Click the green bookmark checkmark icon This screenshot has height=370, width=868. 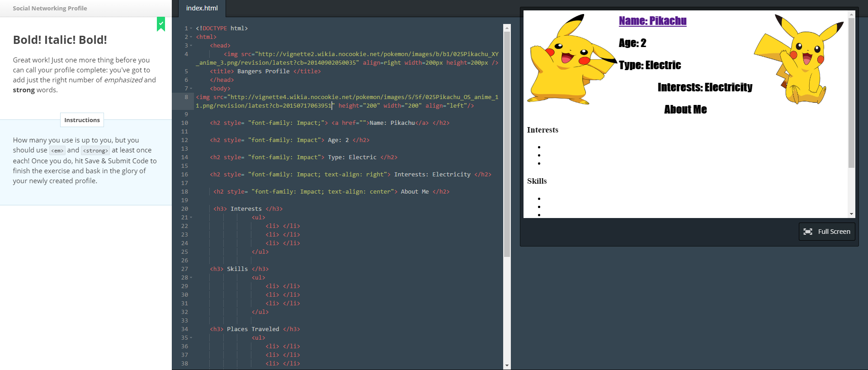tap(161, 24)
